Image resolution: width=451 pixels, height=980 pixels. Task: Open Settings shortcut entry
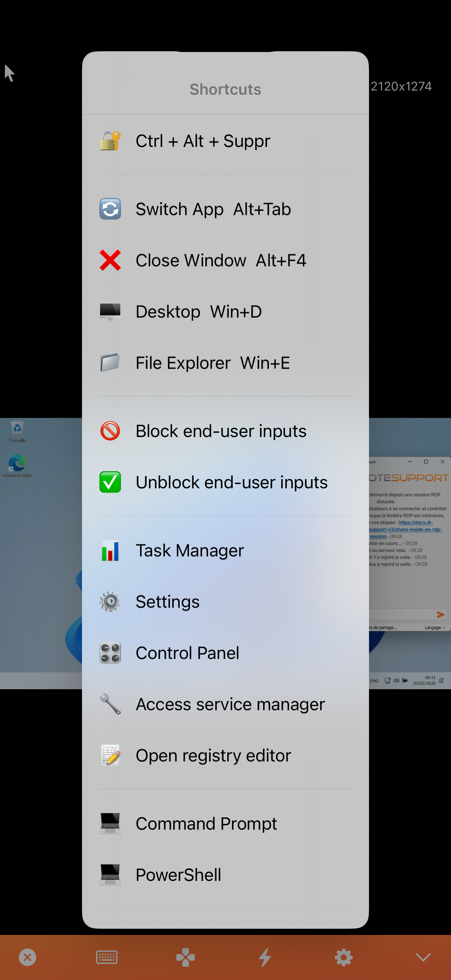(x=225, y=601)
